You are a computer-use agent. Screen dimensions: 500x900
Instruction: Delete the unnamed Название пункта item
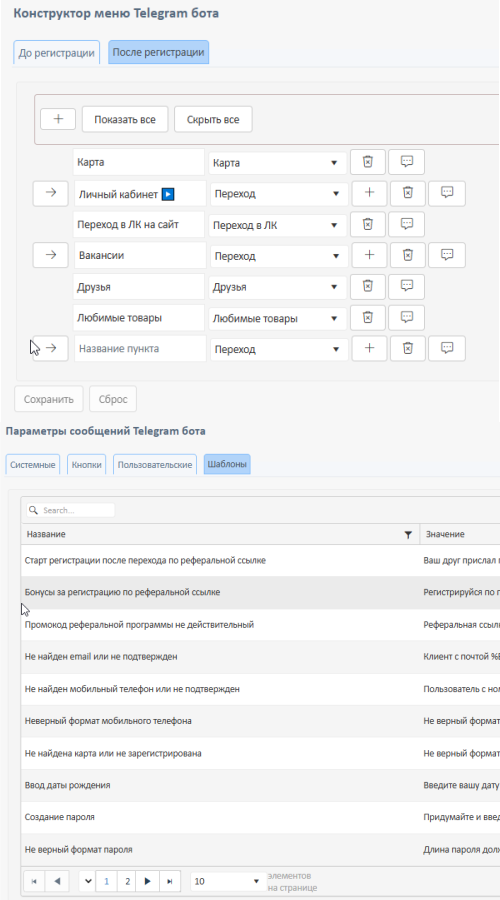tap(408, 348)
